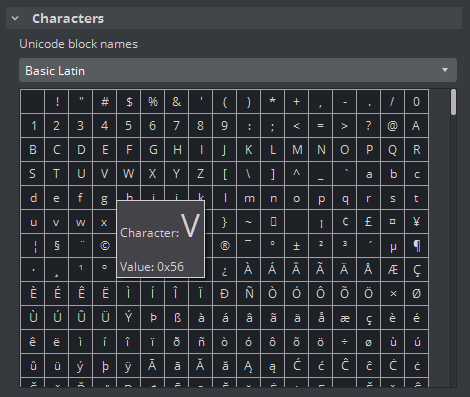Click the dropdown arrow for Unicode blocks
The height and width of the screenshot is (397, 470).
click(445, 70)
